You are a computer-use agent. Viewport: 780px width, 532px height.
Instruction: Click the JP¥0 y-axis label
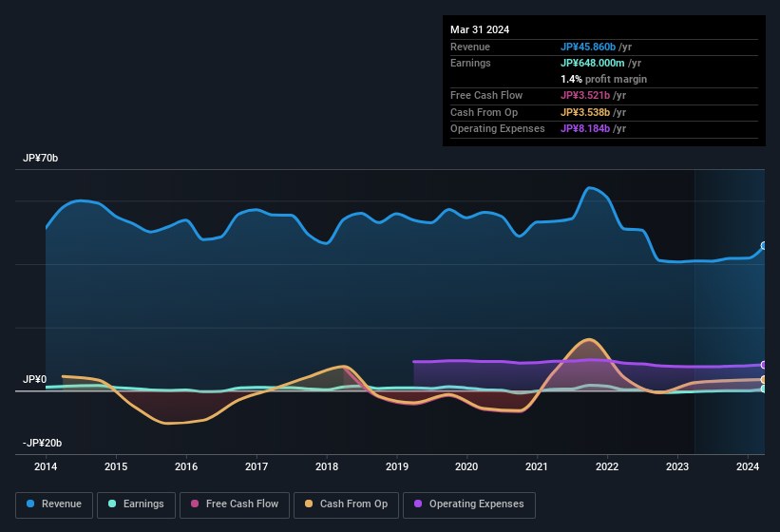coord(35,379)
